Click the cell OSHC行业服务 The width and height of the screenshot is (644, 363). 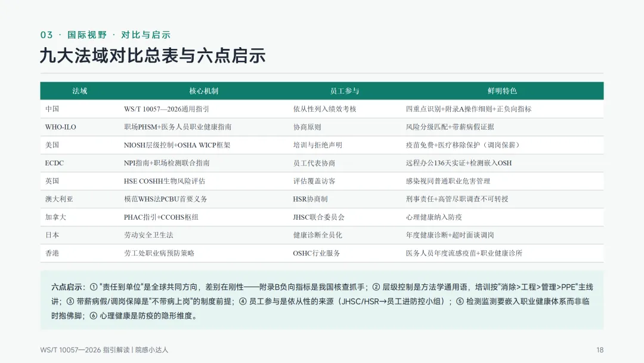(x=316, y=253)
